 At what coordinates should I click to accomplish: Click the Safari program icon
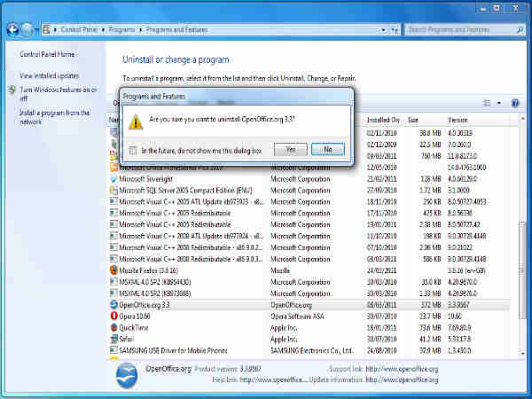(113, 339)
